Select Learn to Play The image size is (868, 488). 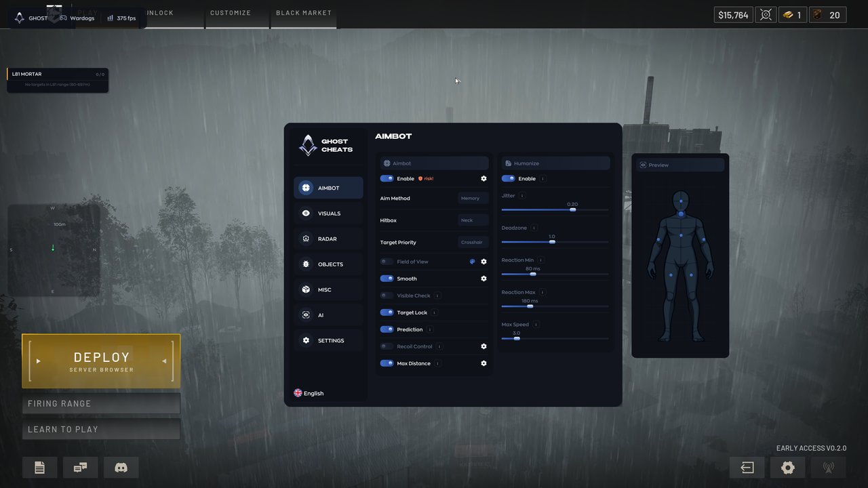coord(101,429)
